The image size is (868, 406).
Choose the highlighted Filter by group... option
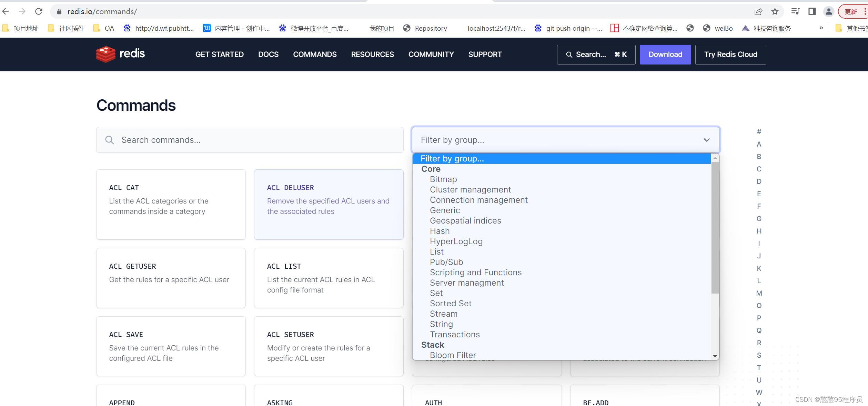[562, 159]
